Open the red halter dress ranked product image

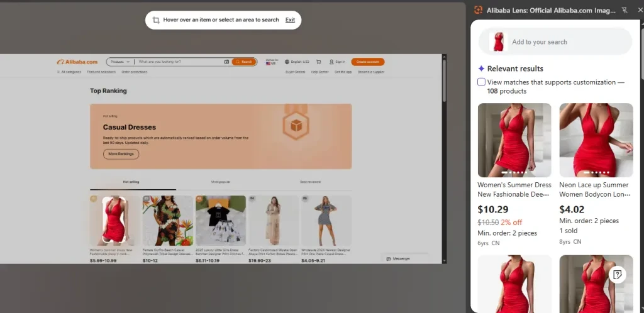(114, 220)
